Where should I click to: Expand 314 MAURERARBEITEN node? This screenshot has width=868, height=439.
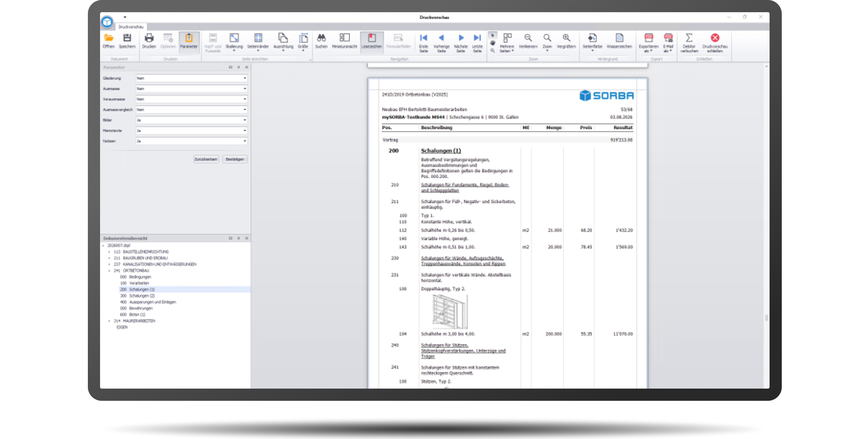[109, 321]
